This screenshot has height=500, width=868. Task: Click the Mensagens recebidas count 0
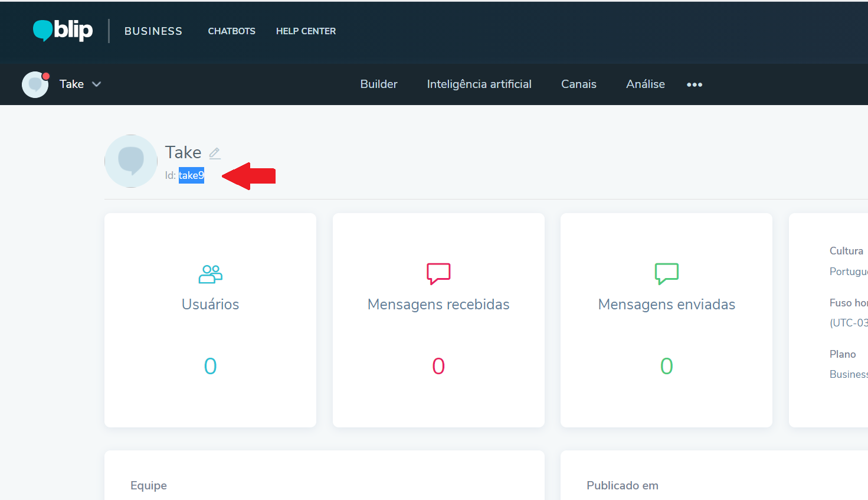[438, 367]
